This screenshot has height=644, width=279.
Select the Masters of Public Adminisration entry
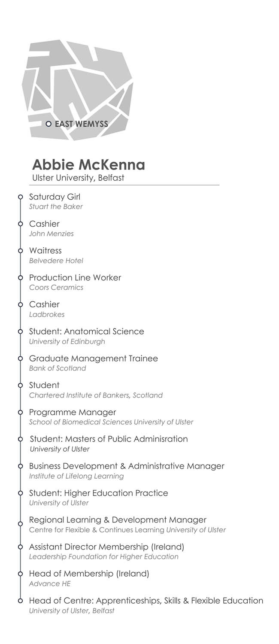(x=109, y=439)
